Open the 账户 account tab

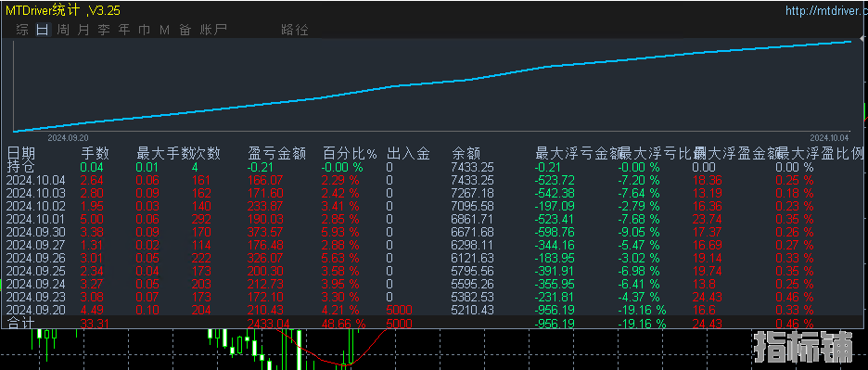coord(213,30)
